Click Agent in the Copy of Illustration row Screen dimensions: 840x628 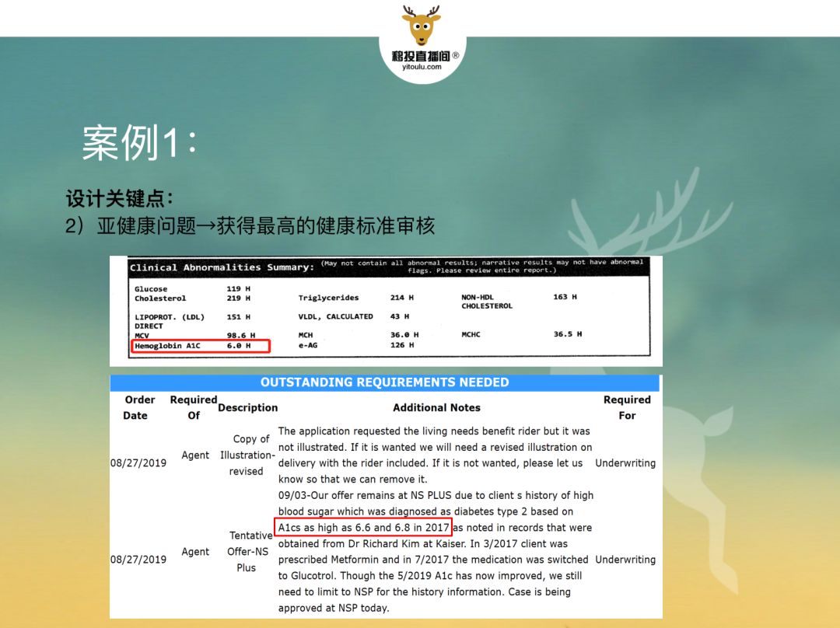195,455
